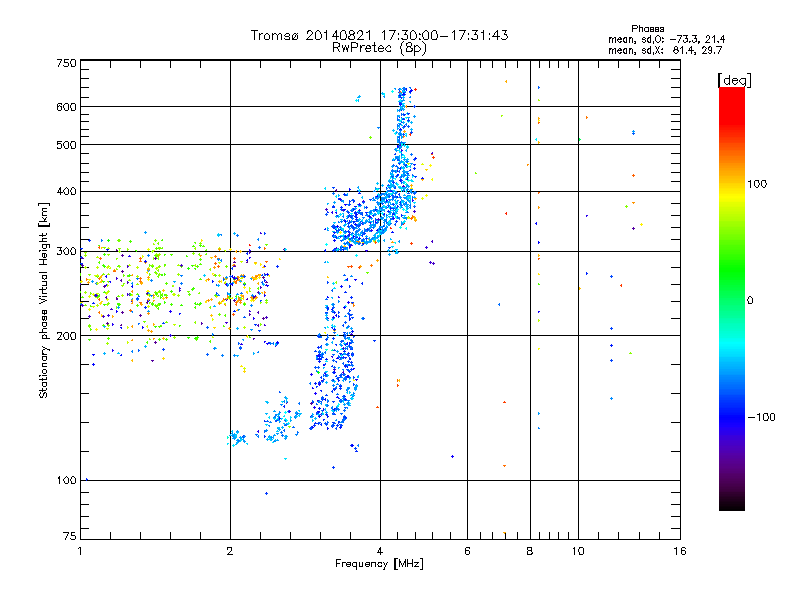The image size is (800, 600).
Task: Click x-axis tick label '4'
Action: pos(380,551)
